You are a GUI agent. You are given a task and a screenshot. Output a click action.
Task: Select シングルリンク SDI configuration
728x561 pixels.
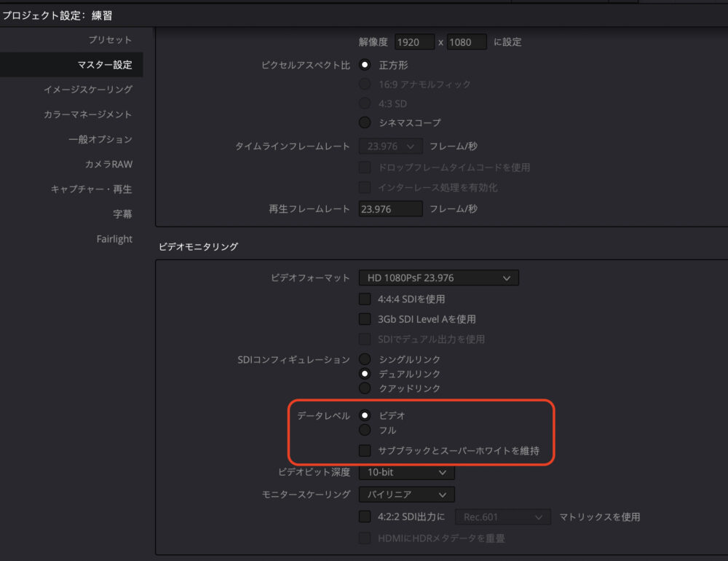coord(365,359)
